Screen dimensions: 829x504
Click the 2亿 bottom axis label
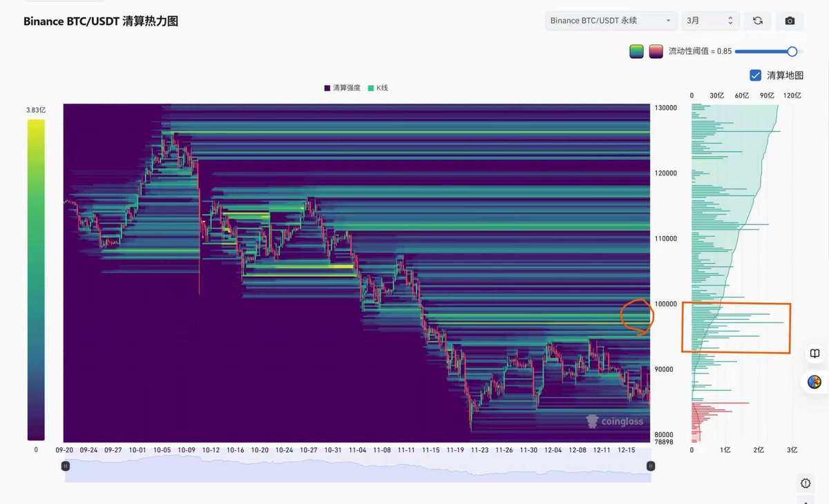[x=759, y=450]
